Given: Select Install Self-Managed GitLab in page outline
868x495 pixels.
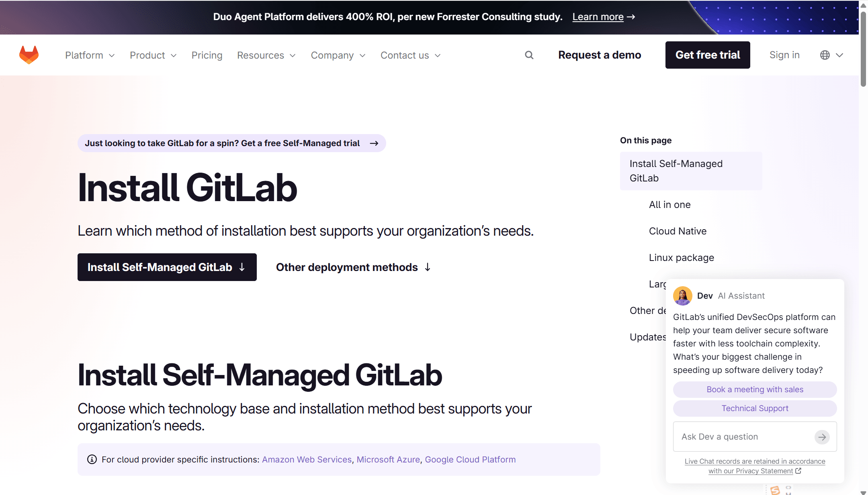Looking at the screenshot, I should (x=691, y=171).
